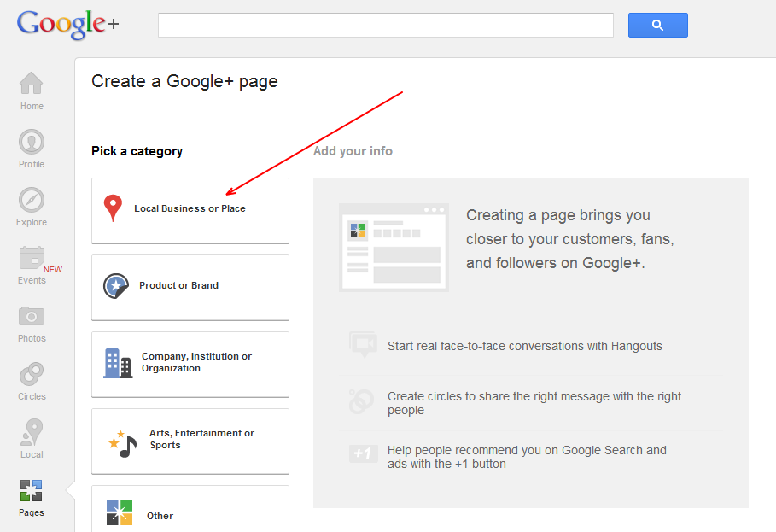
Task: Choose Arts, Entertainment or Sports category
Action: point(190,441)
